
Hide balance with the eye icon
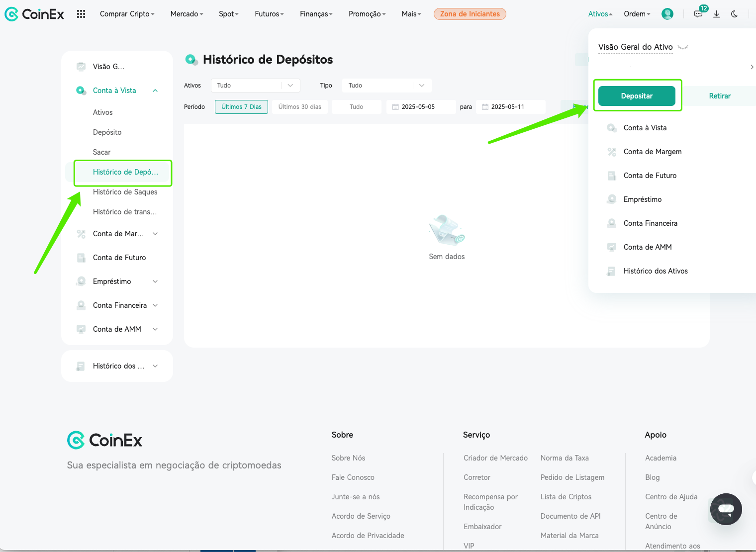click(683, 47)
